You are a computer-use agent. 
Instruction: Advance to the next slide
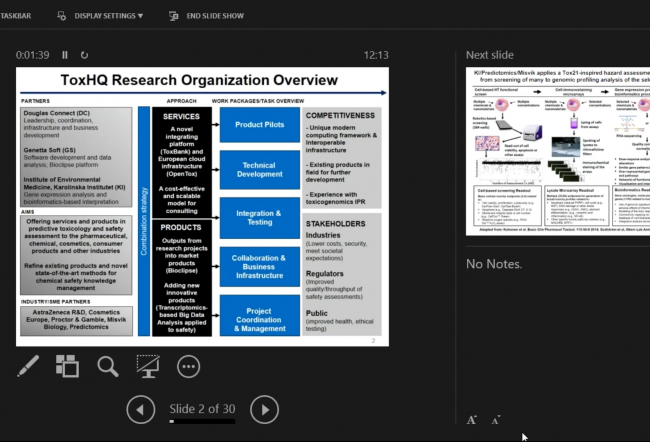coord(264,410)
